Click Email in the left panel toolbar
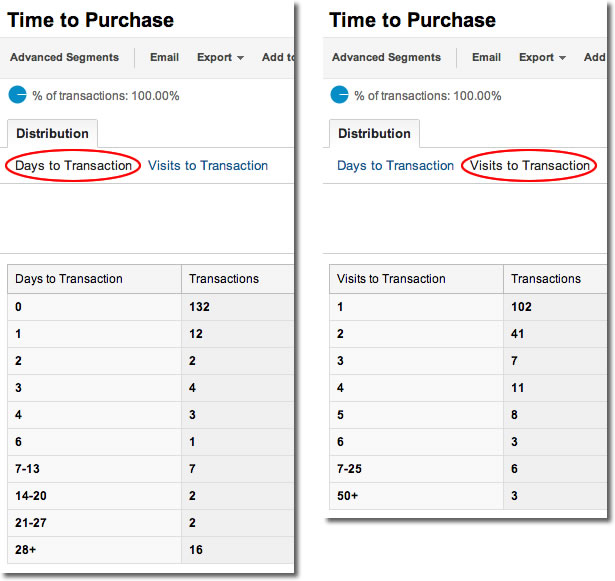The image size is (615, 581). pyautogui.click(x=164, y=58)
